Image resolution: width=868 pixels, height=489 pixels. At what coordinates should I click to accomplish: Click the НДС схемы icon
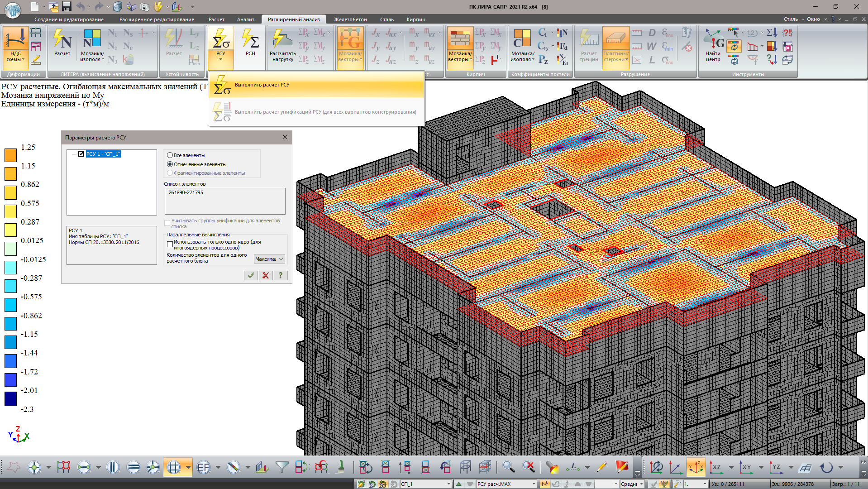(x=15, y=40)
